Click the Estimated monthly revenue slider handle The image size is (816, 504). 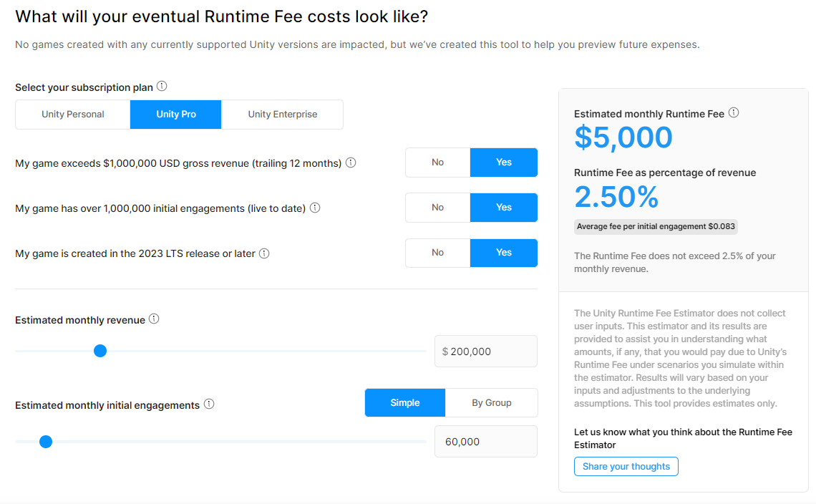pos(100,351)
